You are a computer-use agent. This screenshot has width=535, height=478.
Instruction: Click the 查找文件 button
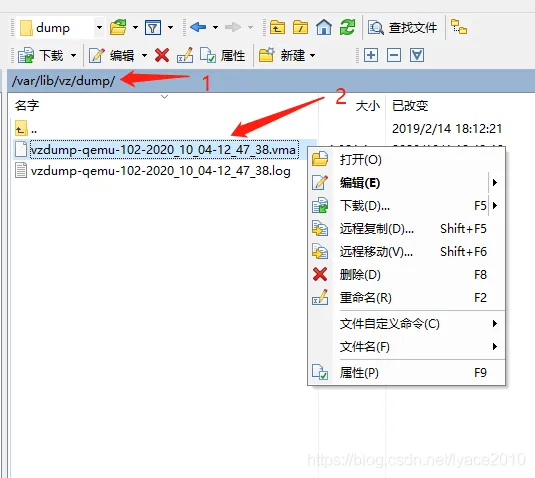(403, 27)
